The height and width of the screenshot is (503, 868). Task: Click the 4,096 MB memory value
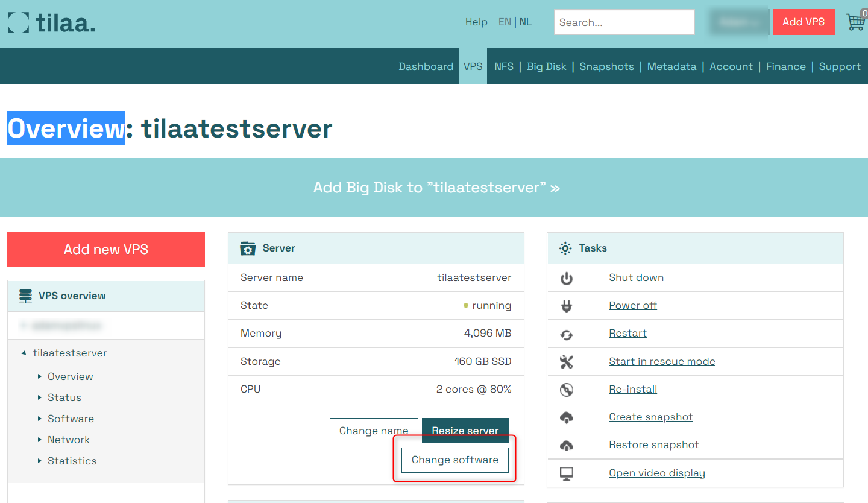(488, 333)
